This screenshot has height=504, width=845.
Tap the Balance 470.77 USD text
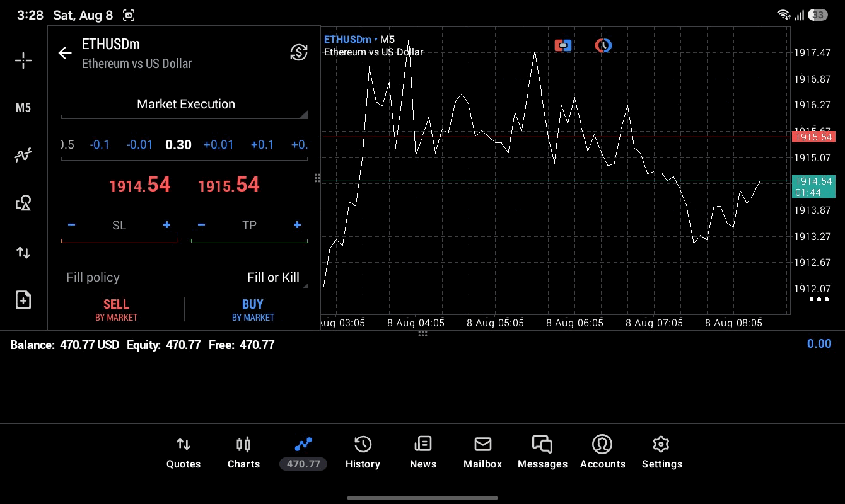65,345
